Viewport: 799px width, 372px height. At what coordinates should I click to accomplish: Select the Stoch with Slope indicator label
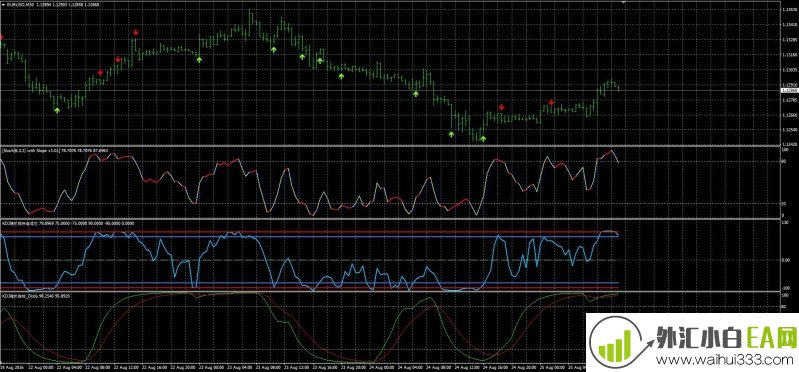[32, 150]
